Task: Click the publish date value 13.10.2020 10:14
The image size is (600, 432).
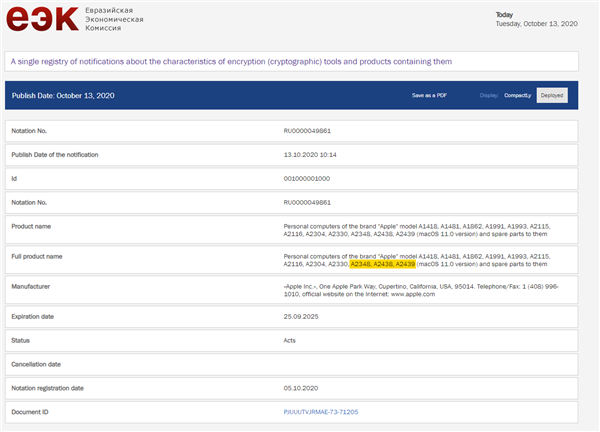Action: click(312, 154)
